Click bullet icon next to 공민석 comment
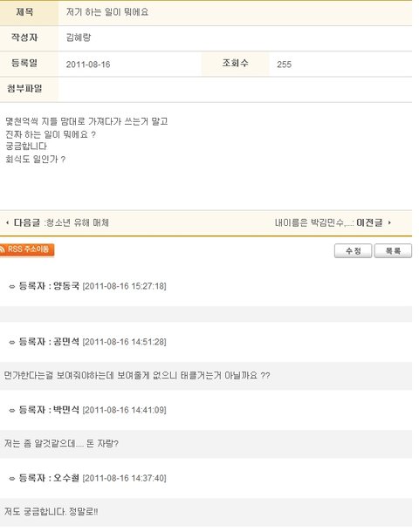Screen dimensions: 419x532 coord(12,343)
